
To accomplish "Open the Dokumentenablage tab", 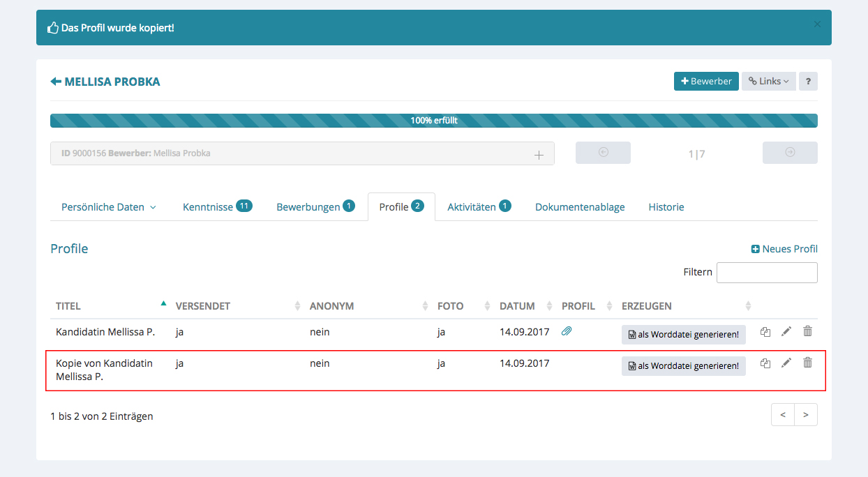I will (x=580, y=207).
